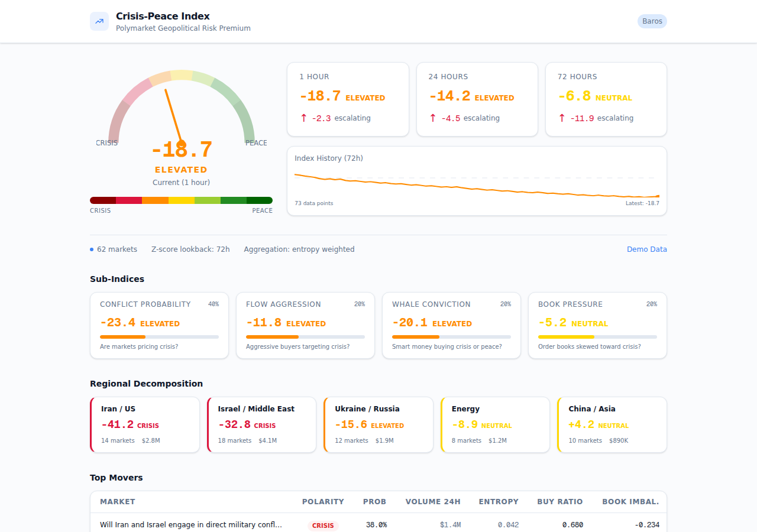The width and height of the screenshot is (757, 532).
Task: Open the Demo Data link
Action: point(646,249)
